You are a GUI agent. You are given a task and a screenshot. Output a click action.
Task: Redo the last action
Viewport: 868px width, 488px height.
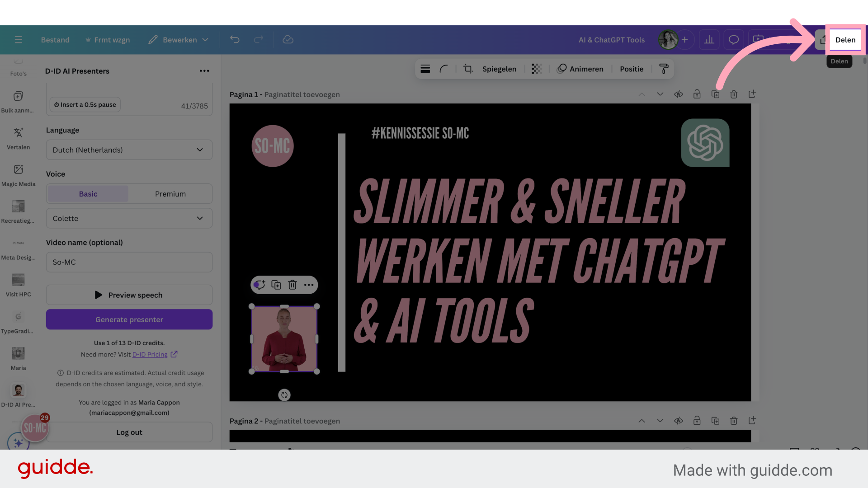click(x=258, y=40)
